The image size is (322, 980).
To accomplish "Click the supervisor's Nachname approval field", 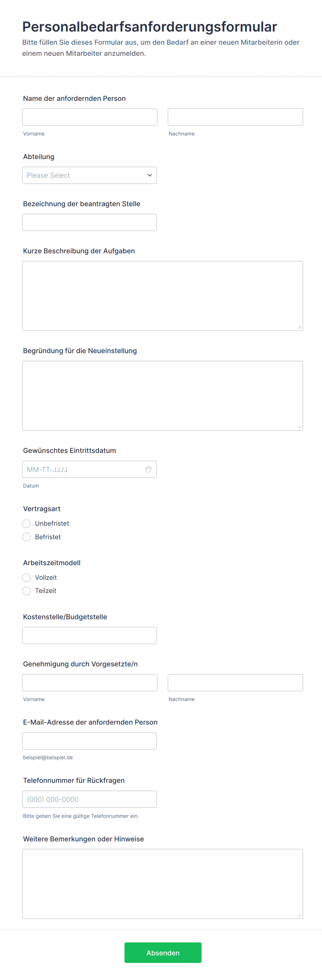I will [235, 683].
